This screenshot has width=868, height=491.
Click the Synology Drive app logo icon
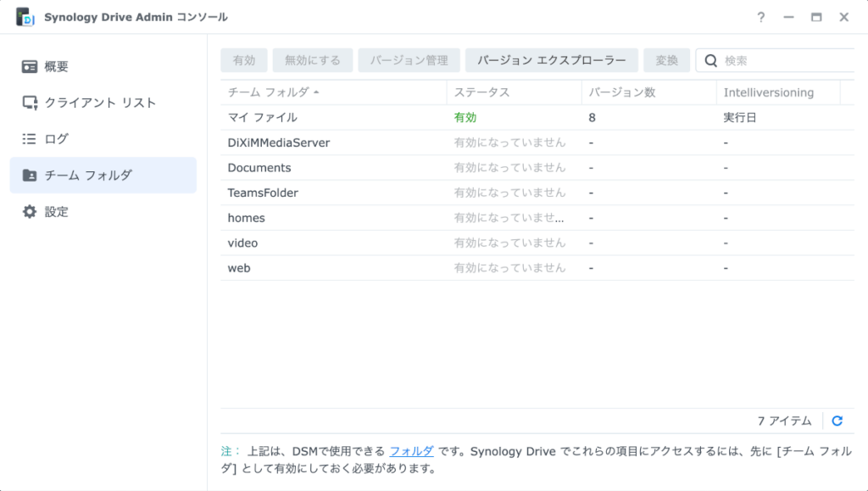click(25, 17)
